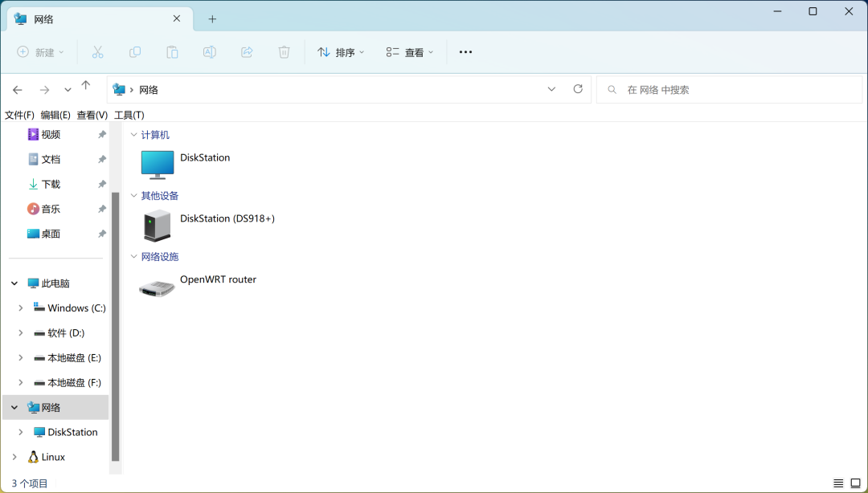Click the network icon in address bar
Image resolution: width=868 pixels, height=493 pixels.
coord(119,89)
